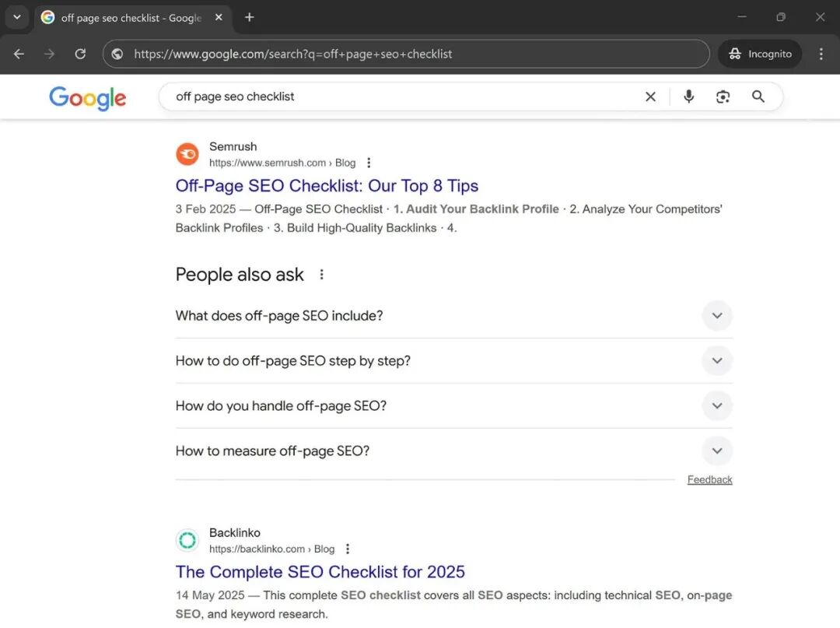Minimize the browser window
This screenshot has width=840, height=628.
(x=742, y=17)
